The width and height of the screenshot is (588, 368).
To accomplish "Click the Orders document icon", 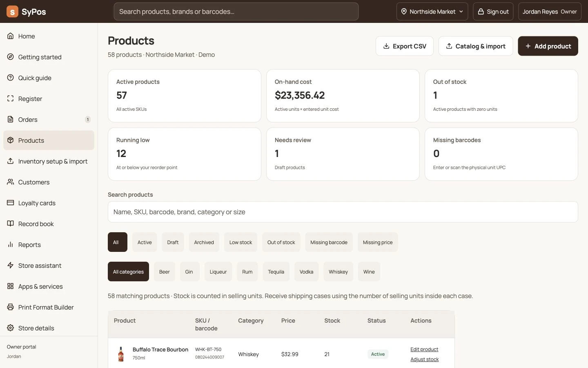I will pos(11,119).
